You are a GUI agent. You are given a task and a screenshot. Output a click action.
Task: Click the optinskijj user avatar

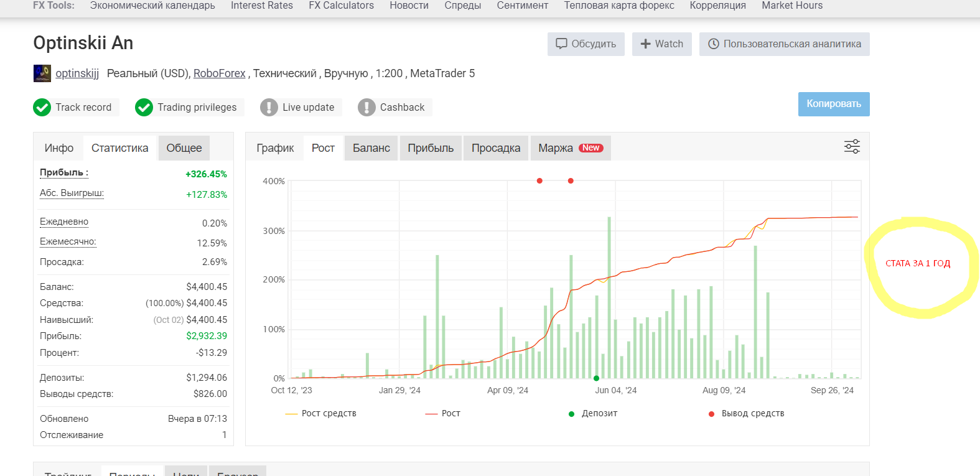(x=42, y=73)
